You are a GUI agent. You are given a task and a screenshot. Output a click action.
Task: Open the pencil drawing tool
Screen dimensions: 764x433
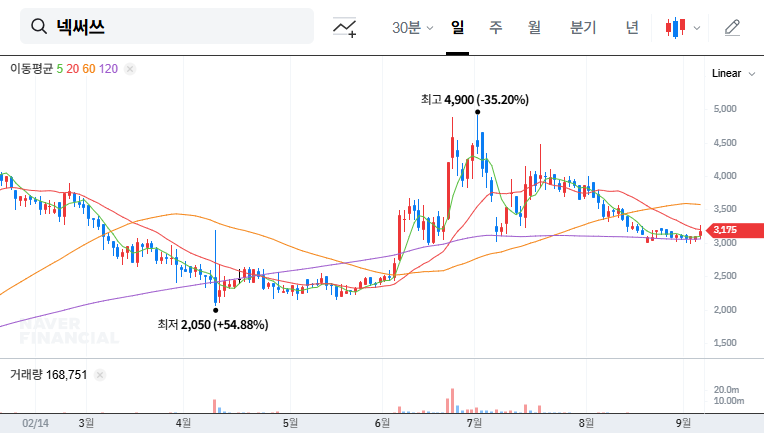[732, 28]
